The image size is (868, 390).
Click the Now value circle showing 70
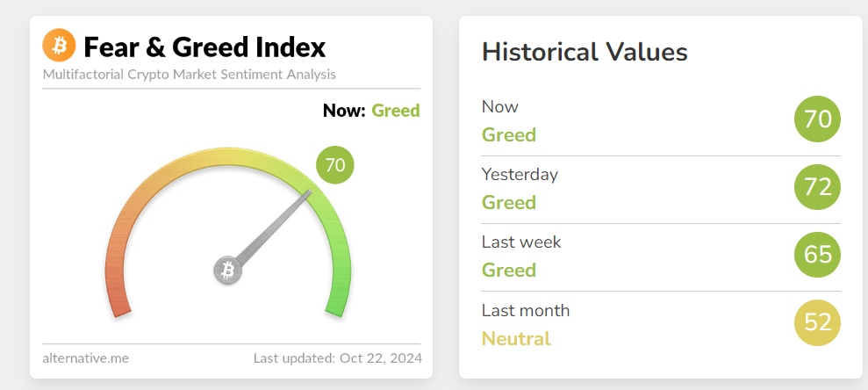coord(817,119)
